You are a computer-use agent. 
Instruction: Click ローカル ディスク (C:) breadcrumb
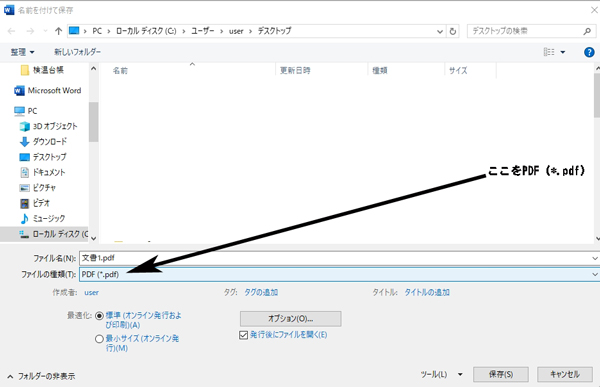tap(146, 31)
